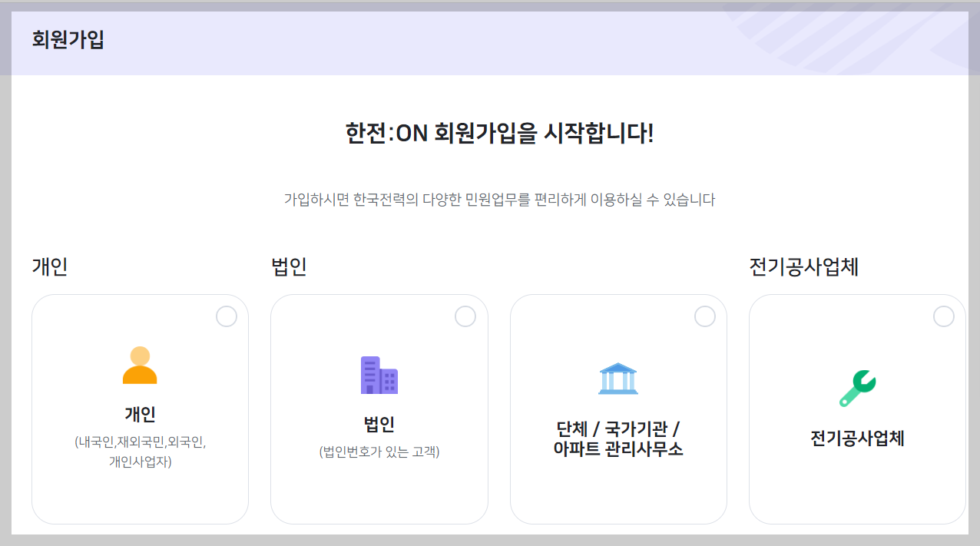Click the 법인 membership type card
Image resolution: width=980 pixels, height=546 pixels.
(x=379, y=409)
